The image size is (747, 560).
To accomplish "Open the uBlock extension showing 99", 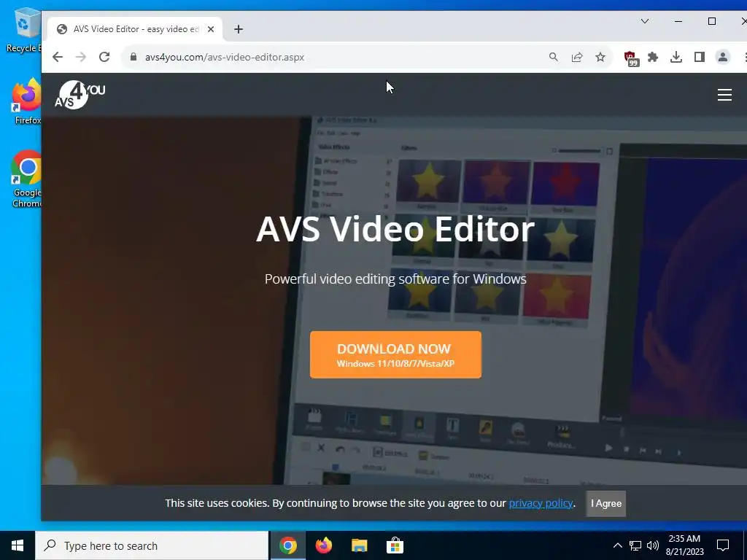I will [x=631, y=58].
